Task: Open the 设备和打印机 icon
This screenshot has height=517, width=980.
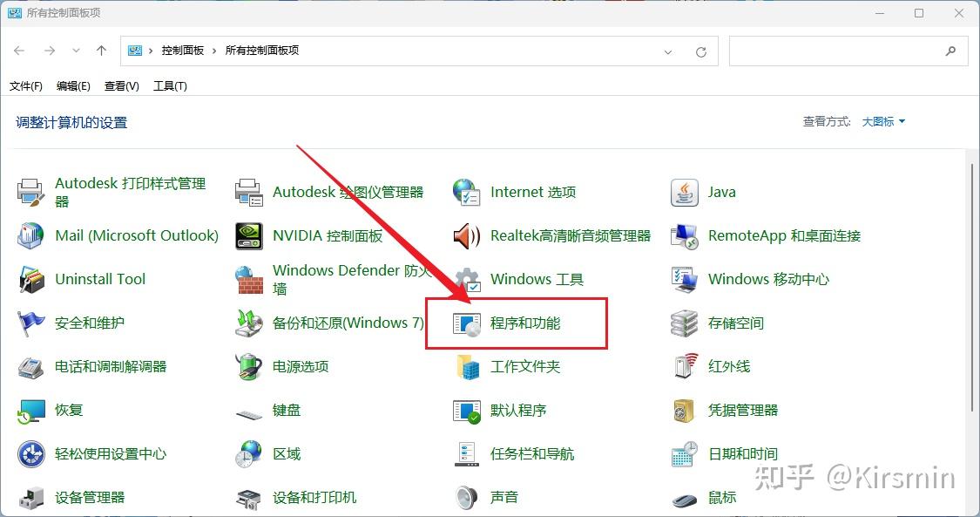Action: click(249, 498)
